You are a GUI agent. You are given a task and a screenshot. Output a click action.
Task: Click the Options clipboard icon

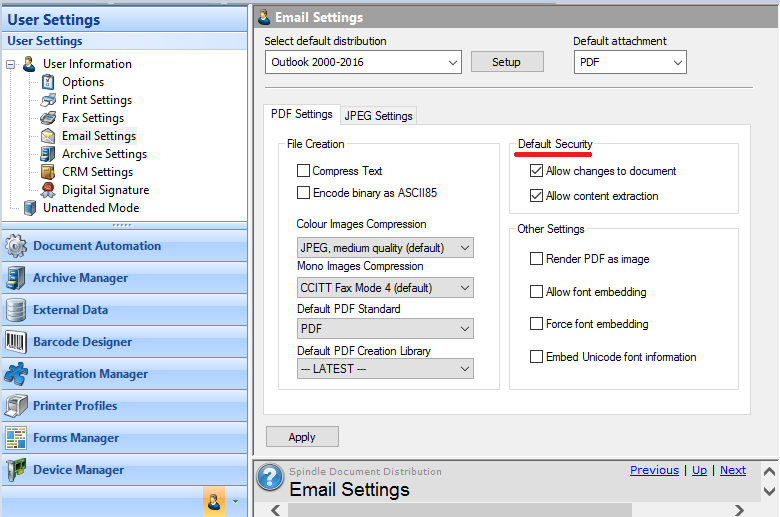point(48,82)
